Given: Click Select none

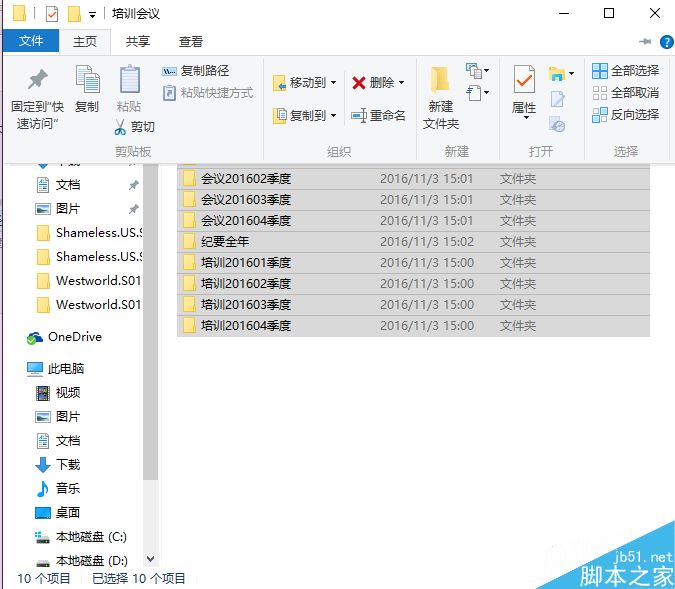Looking at the screenshot, I should pyautogui.click(x=625, y=93).
